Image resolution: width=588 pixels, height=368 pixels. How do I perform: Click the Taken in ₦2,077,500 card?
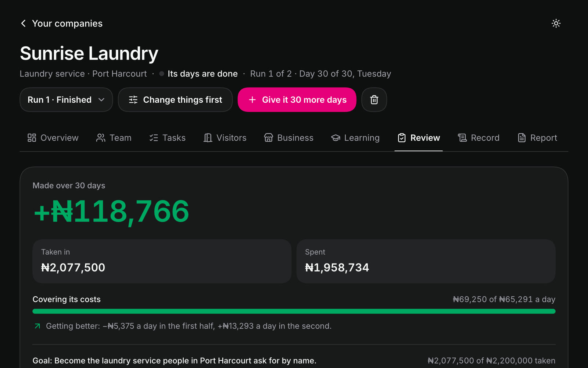(x=162, y=261)
